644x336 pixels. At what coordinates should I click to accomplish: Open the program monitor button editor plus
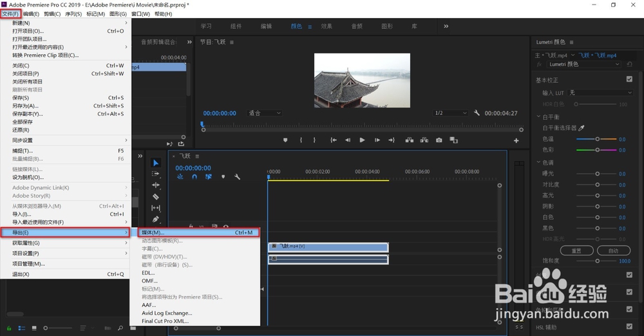(x=516, y=140)
